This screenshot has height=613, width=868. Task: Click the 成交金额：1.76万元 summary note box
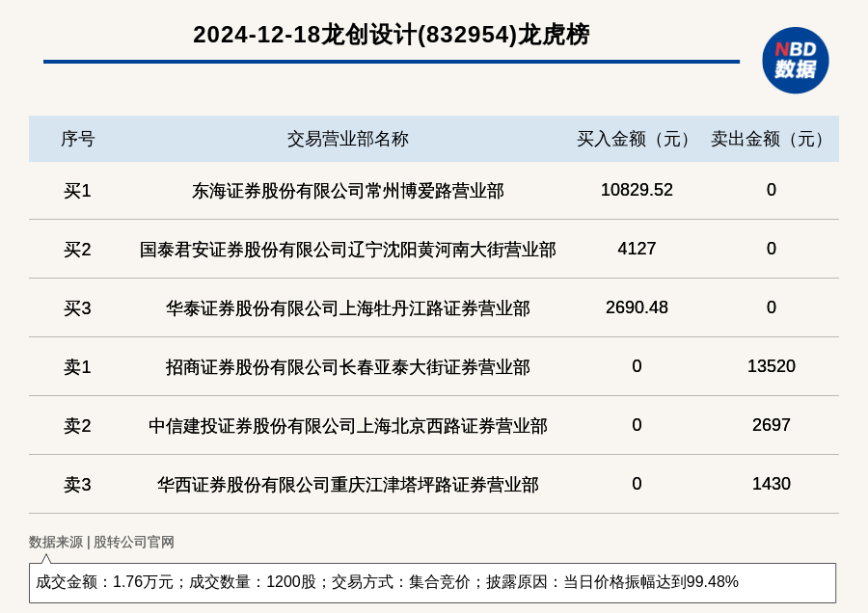point(432,582)
